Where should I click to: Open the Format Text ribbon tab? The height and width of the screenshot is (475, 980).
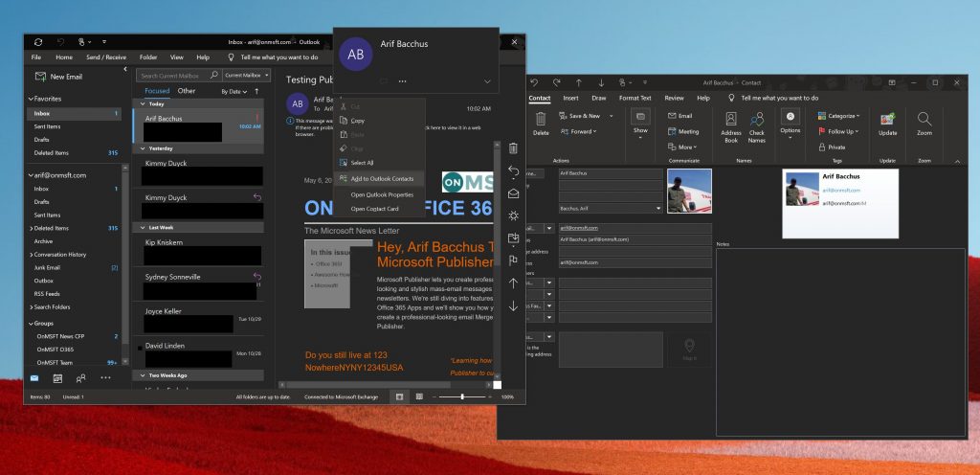click(635, 98)
